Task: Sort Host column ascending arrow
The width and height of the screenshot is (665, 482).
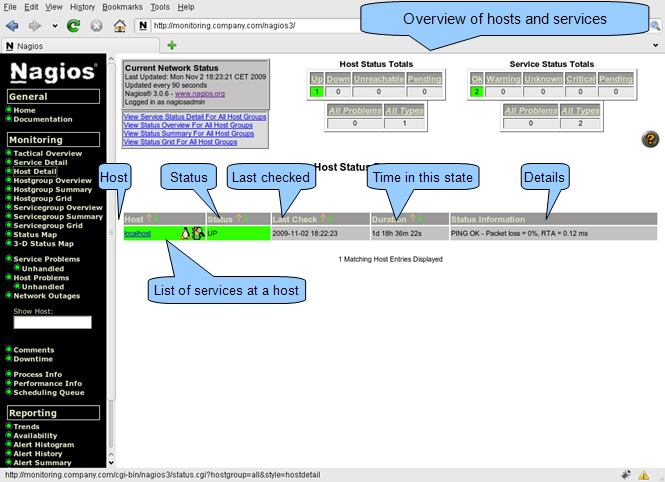Action: 149,218
